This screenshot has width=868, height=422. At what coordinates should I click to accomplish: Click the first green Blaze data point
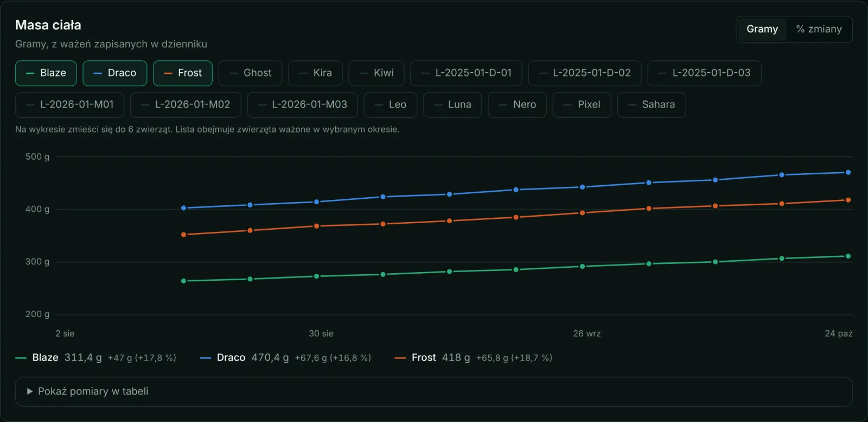pos(183,281)
